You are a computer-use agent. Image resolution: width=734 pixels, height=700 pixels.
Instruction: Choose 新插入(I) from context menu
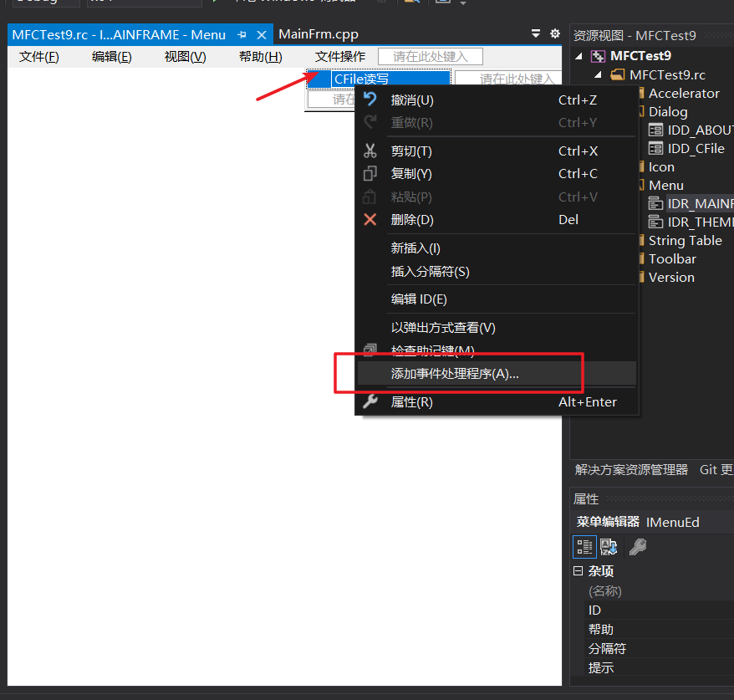coord(497,248)
